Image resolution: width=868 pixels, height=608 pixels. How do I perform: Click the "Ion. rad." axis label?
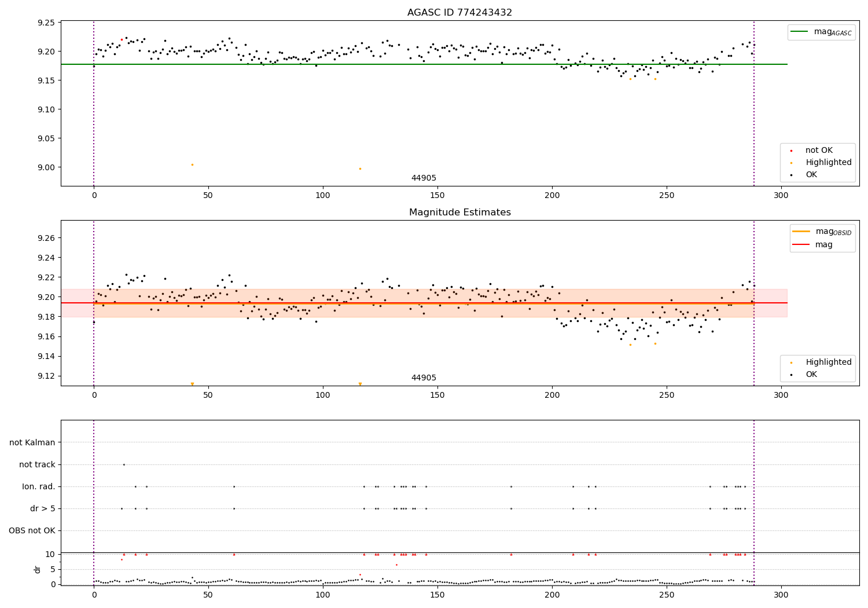pos(39,487)
